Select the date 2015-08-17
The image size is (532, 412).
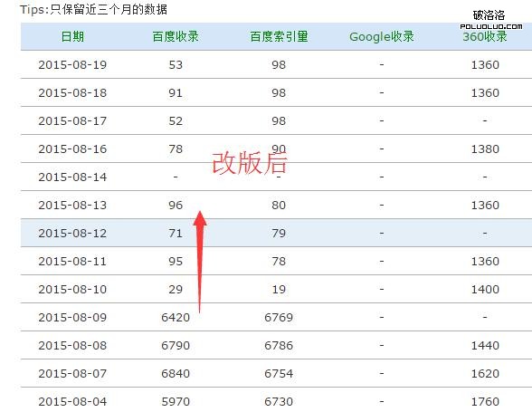point(72,121)
